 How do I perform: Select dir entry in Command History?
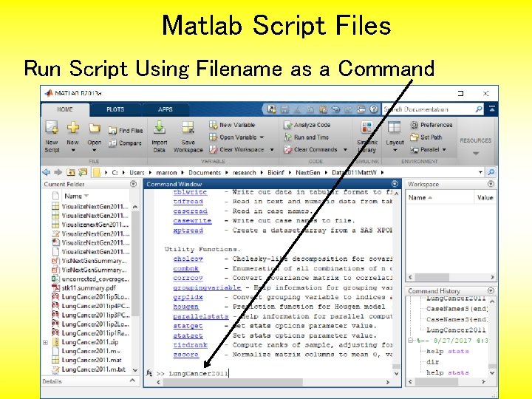pyautogui.click(x=432, y=362)
